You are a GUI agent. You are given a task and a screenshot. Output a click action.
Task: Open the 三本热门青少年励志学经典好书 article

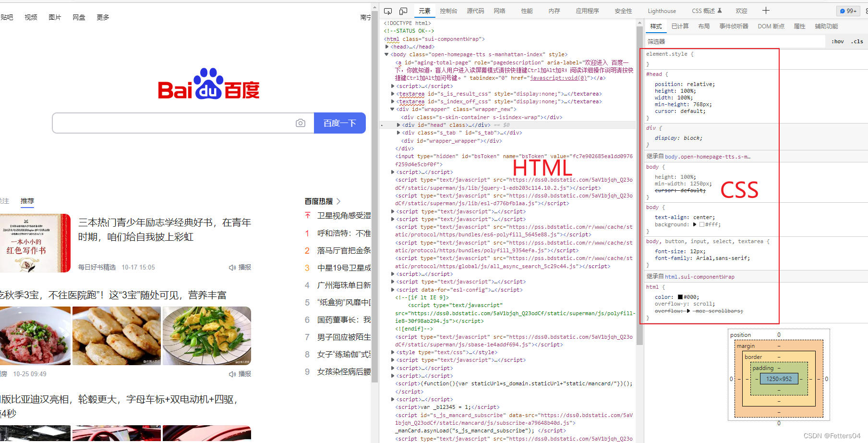click(165, 230)
